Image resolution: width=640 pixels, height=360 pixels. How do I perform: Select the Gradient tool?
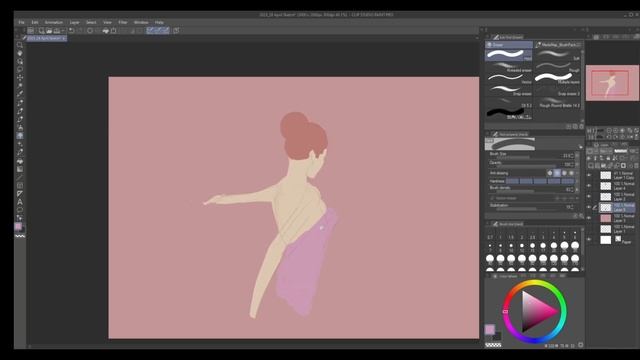pyautogui.click(x=20, y=169)
